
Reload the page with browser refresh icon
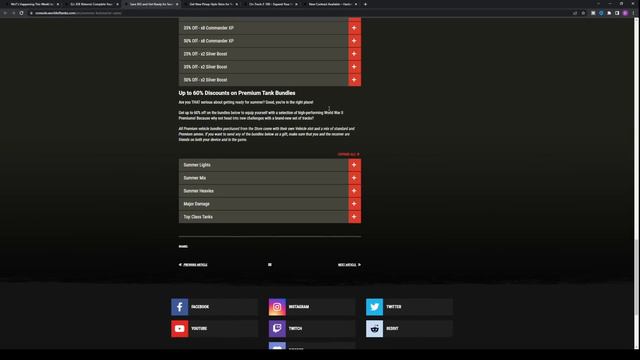click(x=21, y=13)
